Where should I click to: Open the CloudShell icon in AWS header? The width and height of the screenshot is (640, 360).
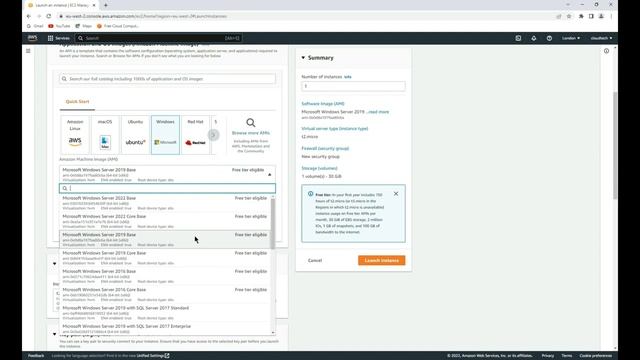point(518,38)
